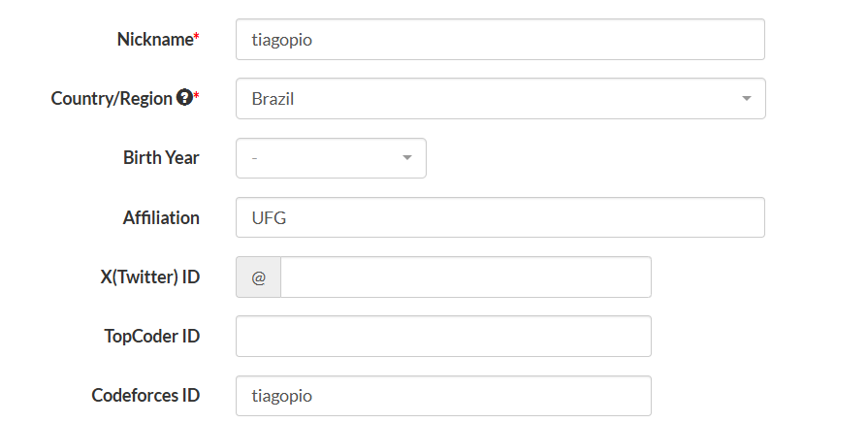Viewport: 868px width, 423px height.
Task: Click the Nickname label text
Action: (154, 40)
